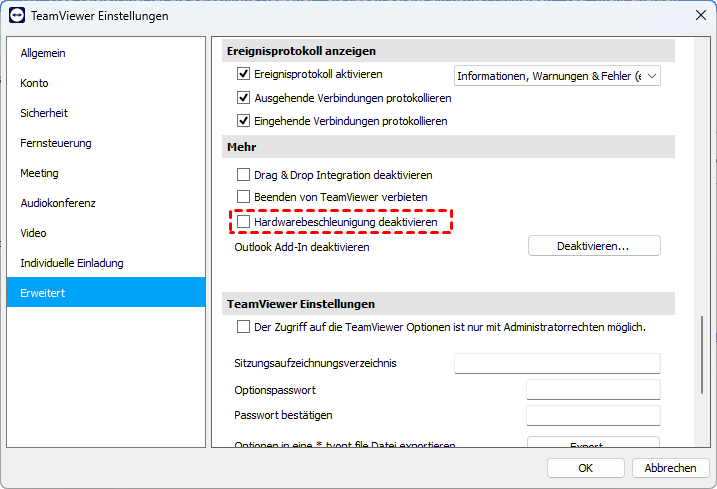Click the Sitzungsaufzeichnungsverzeichnis input field
The image size is (717, 489).
557,363
